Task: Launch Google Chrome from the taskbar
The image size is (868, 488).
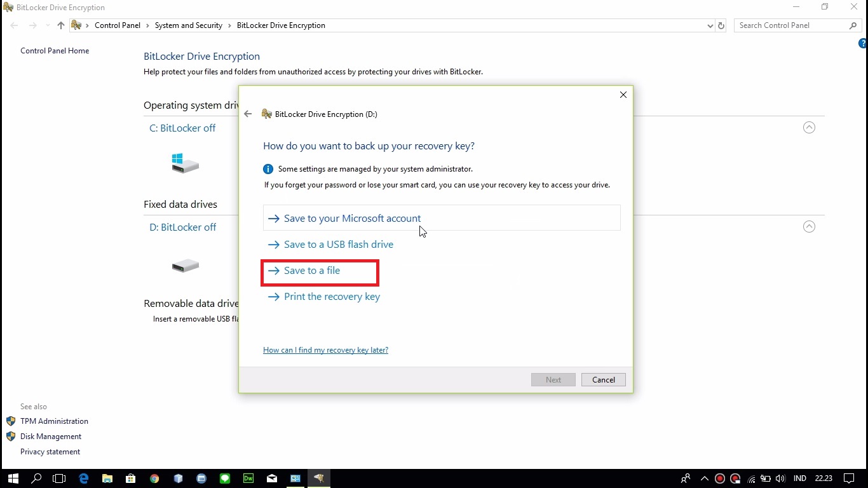Action: coord(154,478)
